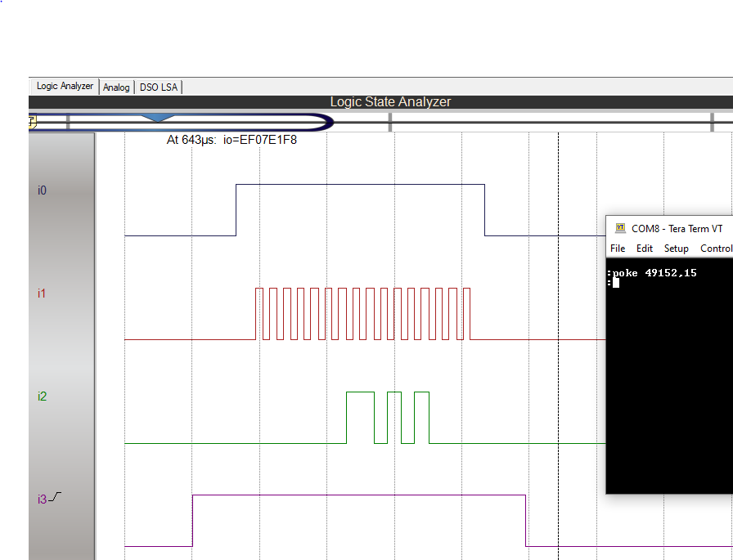Open the Edit menu in Tera Term
The image size is (733, 560).
[645, 249]
